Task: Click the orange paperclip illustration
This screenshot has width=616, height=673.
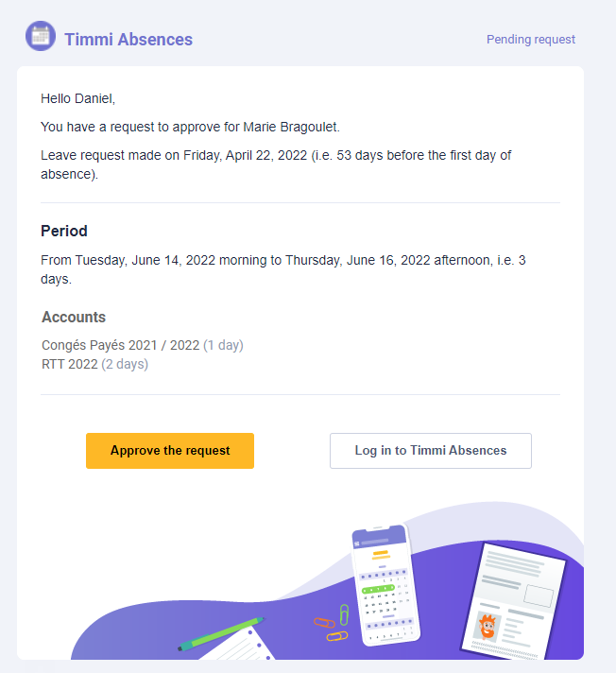Action: [x=324, y=622]
